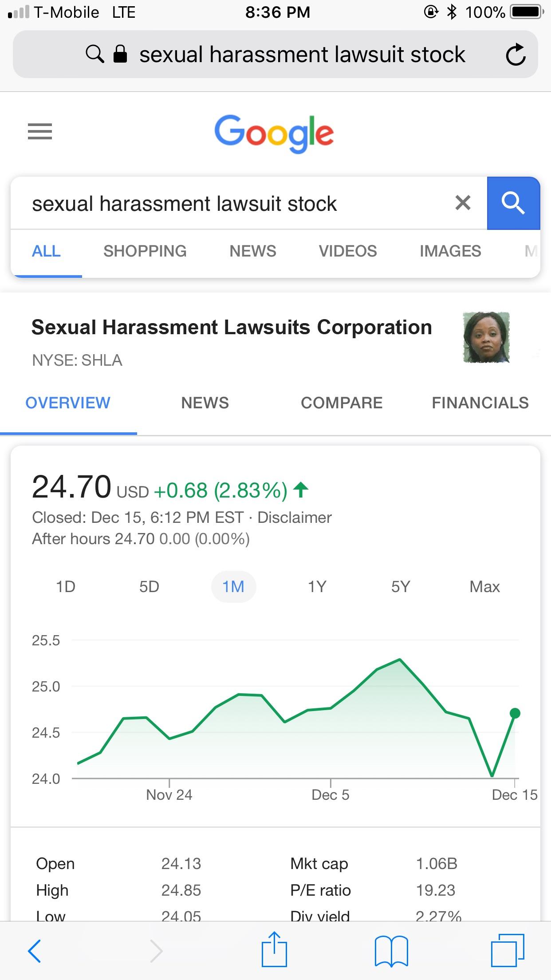
Task: Tap the Safari address bar
Action: coord(275,55)
